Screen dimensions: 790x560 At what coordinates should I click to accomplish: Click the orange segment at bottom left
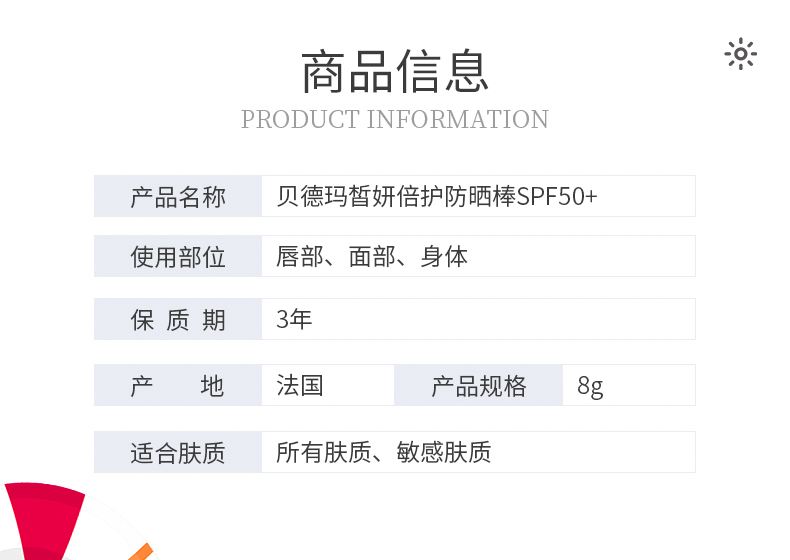click(141, 552)
